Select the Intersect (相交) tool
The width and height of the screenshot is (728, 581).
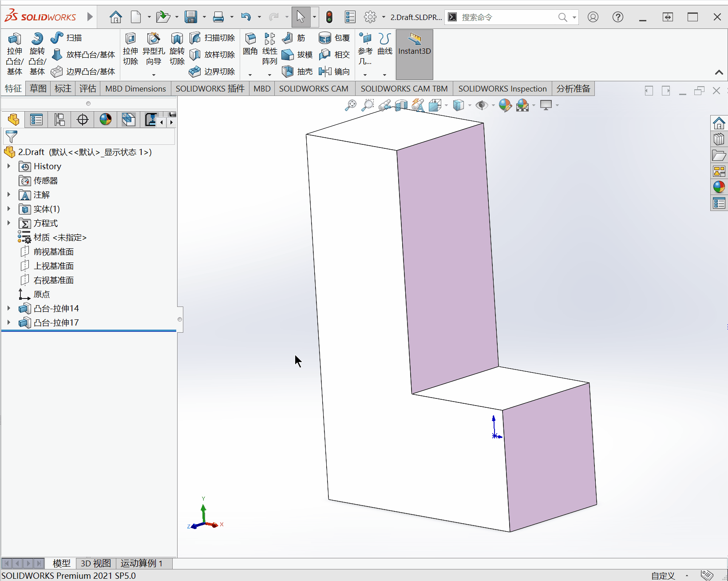[334, 55]
